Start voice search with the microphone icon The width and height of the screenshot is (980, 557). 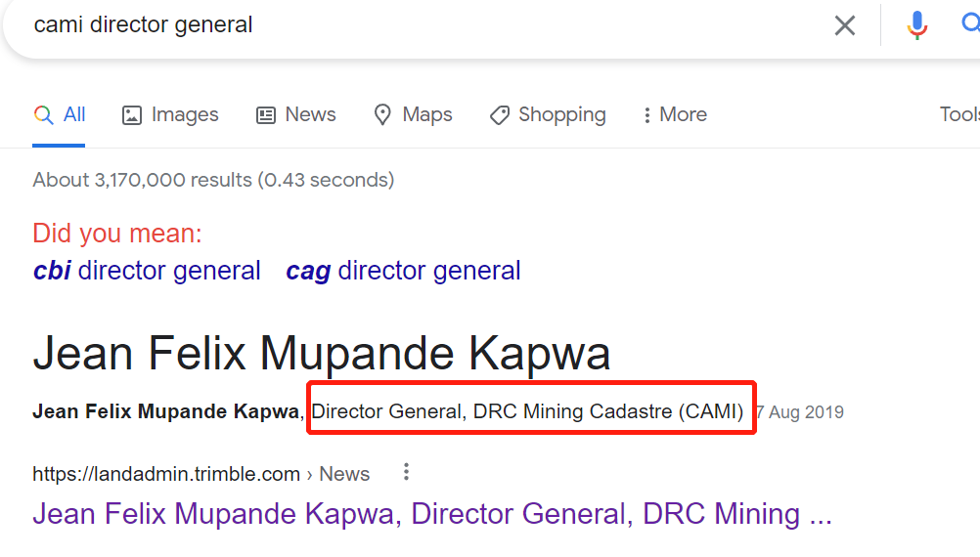pyautogui.click(x=916, y=25)
